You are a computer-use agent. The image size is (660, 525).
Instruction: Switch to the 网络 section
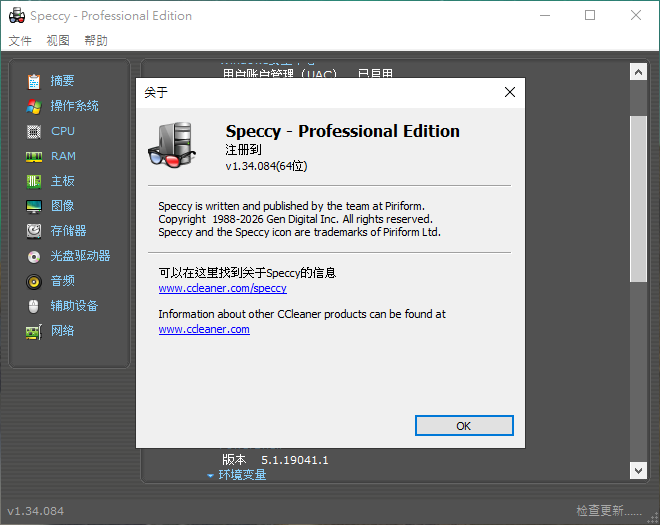click(63, 330)
